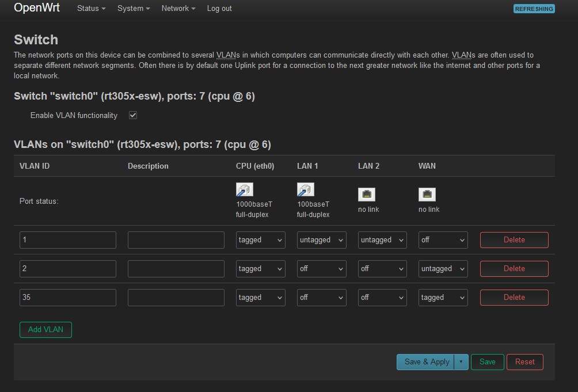578x392 pixels.
Task: Open the Status menu
Action: (91, 9)
